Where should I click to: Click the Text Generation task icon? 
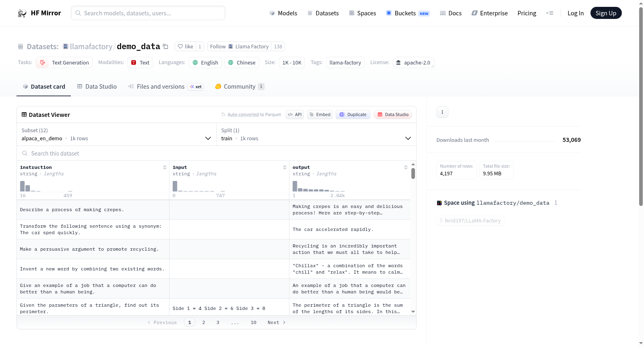point(43,62)
